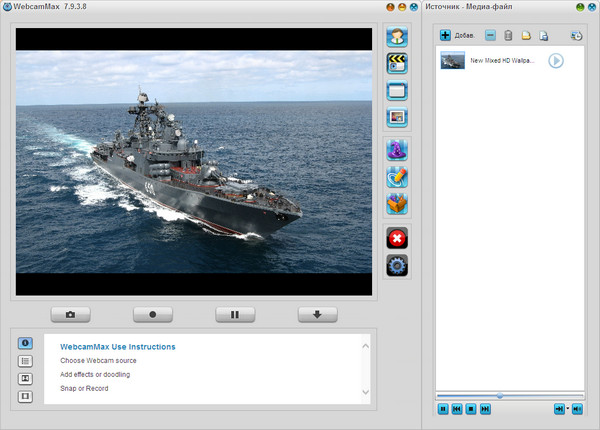The image size is (600, 430).
Task: Open the magic hat effects
Action: tap(398, 151)
